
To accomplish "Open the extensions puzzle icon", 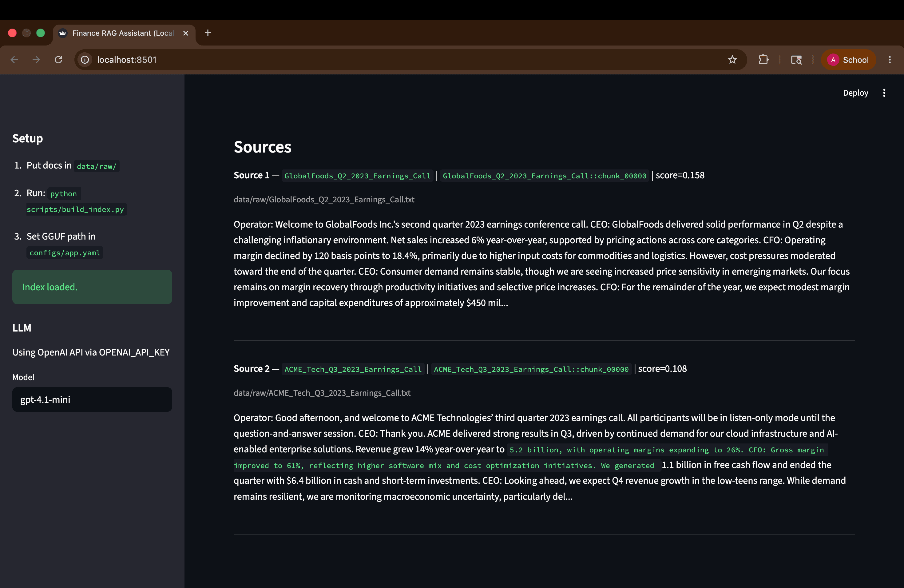I will point(763,60).
